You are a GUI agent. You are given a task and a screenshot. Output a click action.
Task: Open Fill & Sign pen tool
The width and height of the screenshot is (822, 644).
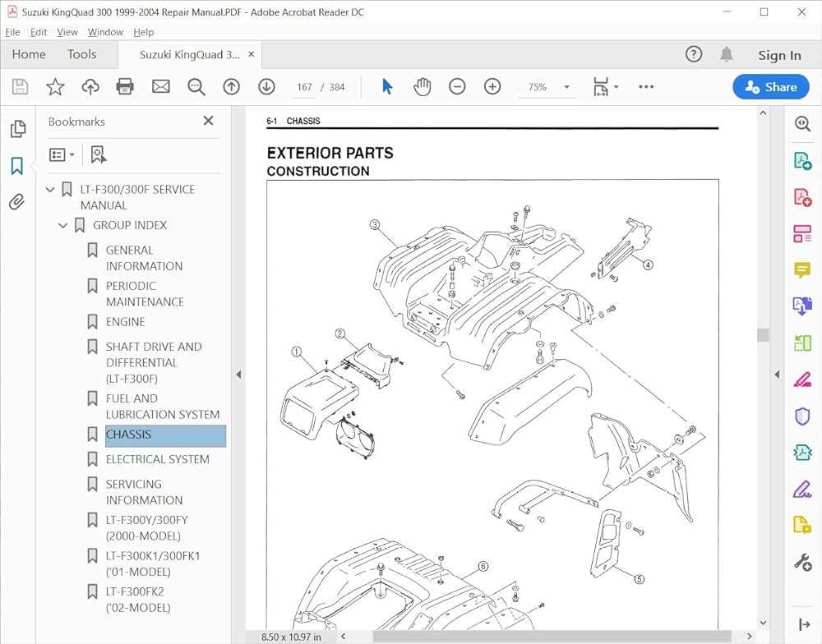pyautogui.click(x=802, y=490)
